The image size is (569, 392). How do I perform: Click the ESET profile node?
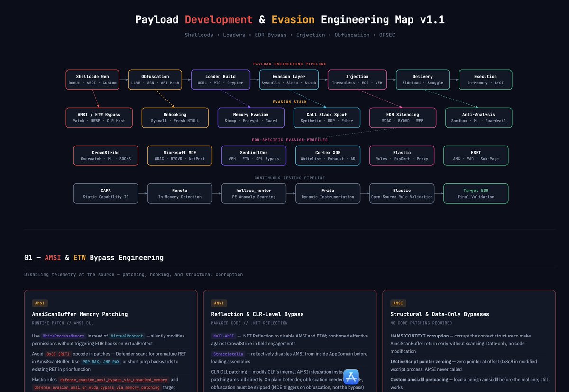point(476,155)
